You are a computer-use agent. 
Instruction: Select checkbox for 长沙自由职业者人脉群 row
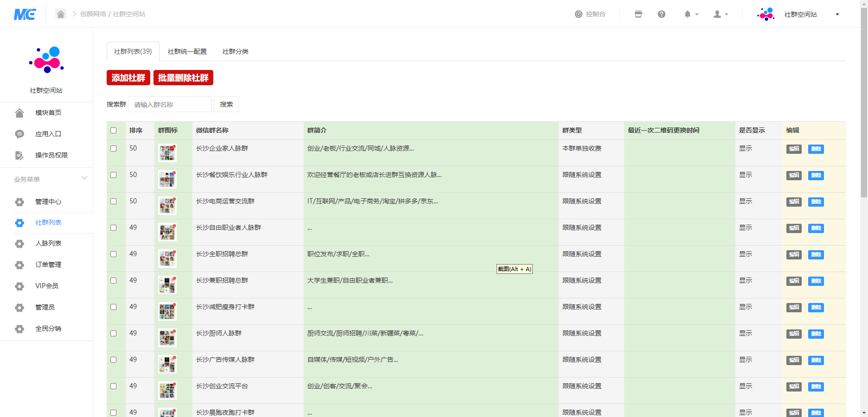(114, 228)
